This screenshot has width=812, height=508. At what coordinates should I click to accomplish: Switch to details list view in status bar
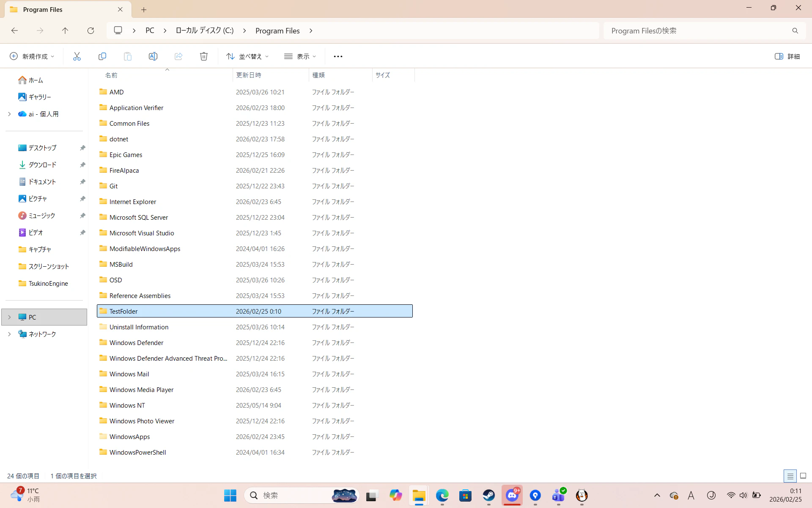pos(790,476)
